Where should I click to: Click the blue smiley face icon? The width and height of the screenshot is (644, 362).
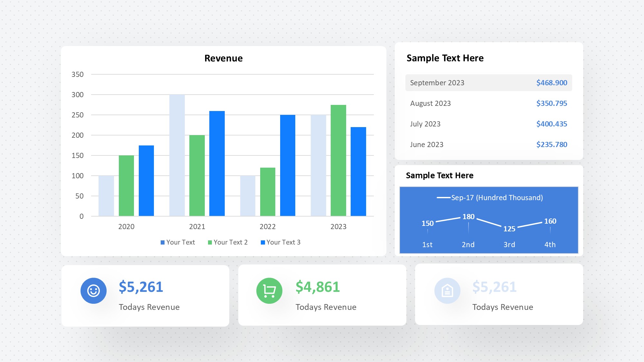(x=93, y=291)
